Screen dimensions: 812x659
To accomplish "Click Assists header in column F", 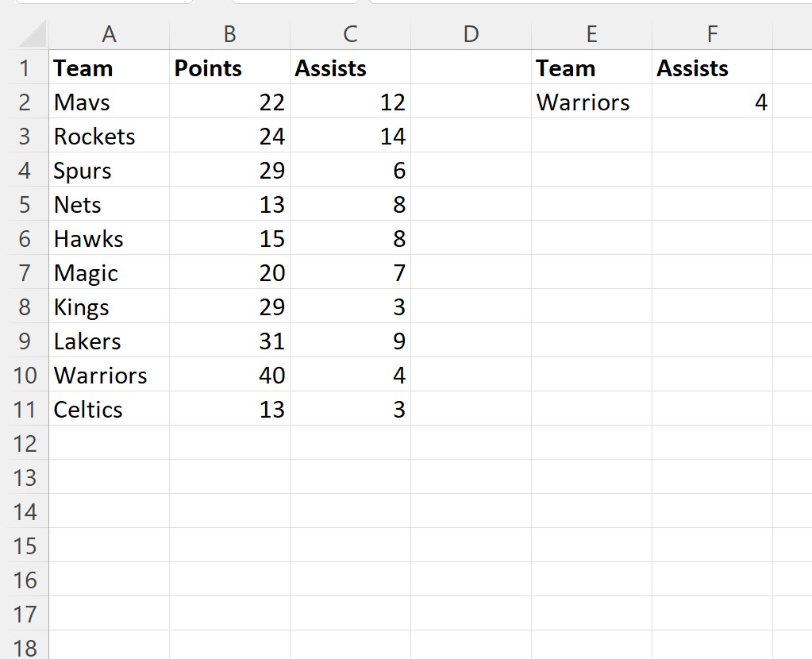I will coord(712,67).
